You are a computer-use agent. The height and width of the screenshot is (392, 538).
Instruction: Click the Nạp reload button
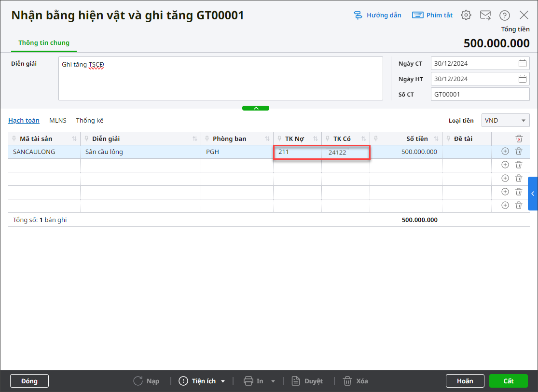click(x=147, y=381)
